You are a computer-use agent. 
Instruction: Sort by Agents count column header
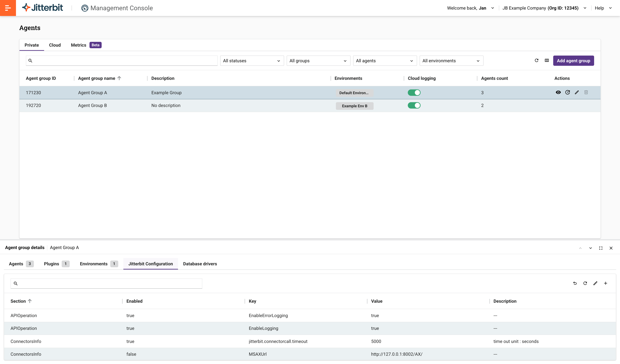(494, 78)
